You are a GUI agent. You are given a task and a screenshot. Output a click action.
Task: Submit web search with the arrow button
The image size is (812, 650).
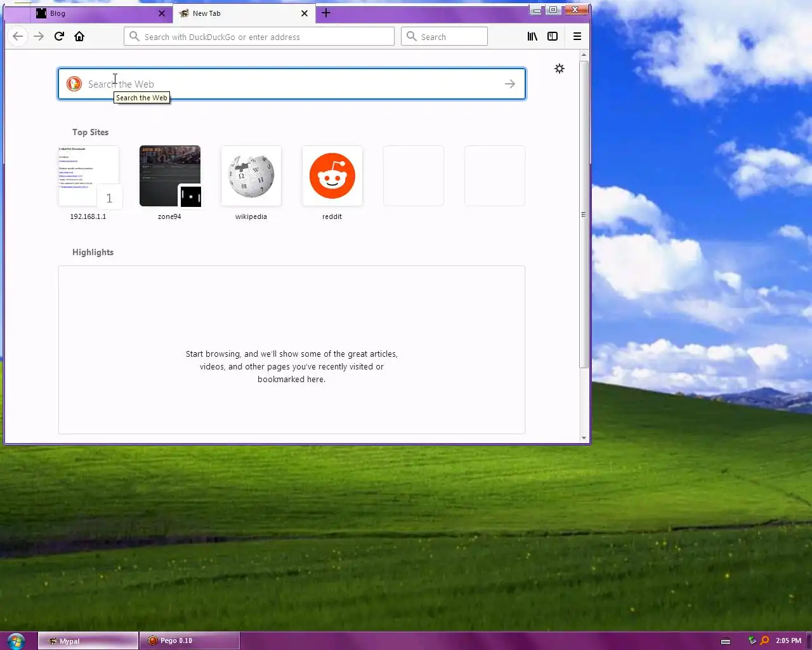(510, 84)
